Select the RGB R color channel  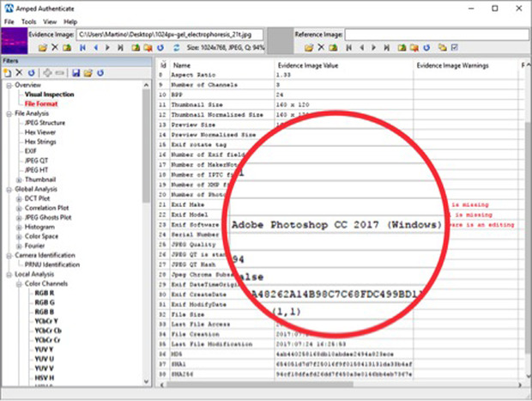(x=45, y=293)
